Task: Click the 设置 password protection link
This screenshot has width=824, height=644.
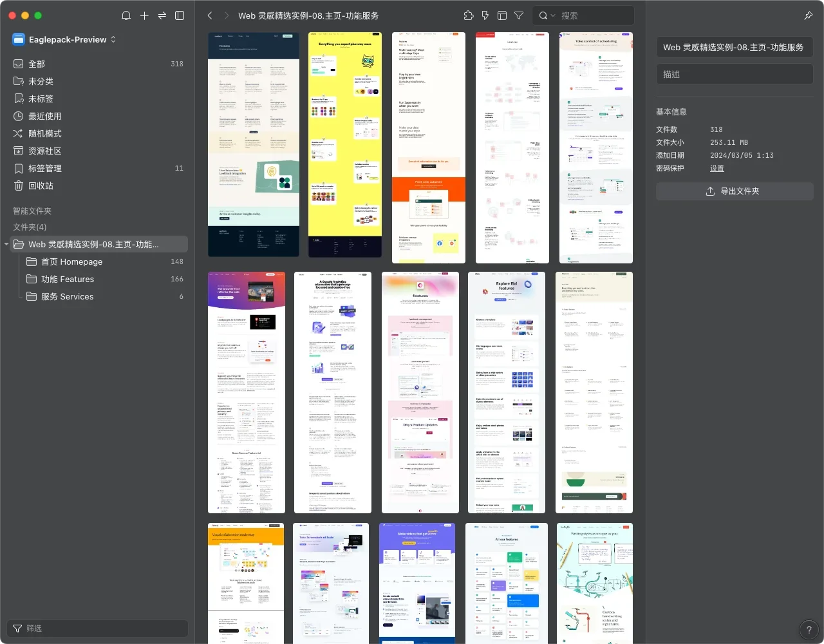Action: [716, 168]
